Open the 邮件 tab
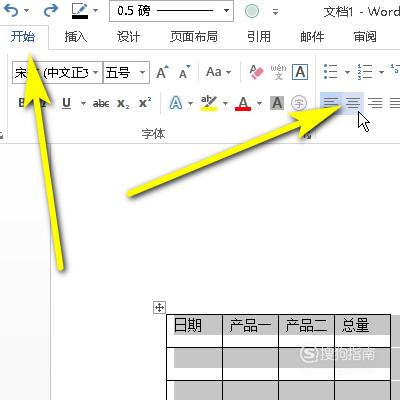This screenshot has width=400, height=400. (x=312, y=36)
